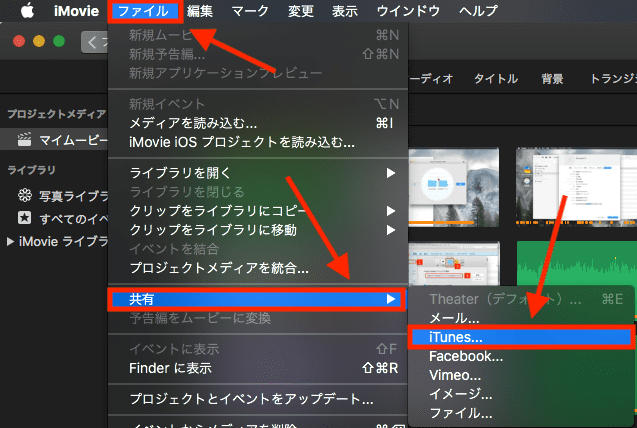Select the Yosemite dialog clip thumbnail
This screenshot has height=428, width=637.
pos(454,187)
